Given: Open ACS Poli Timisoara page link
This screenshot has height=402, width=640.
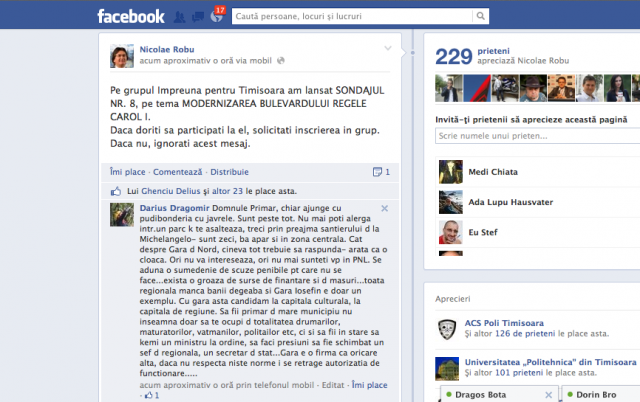Looking at the screenshot, I should click(504, 323).
